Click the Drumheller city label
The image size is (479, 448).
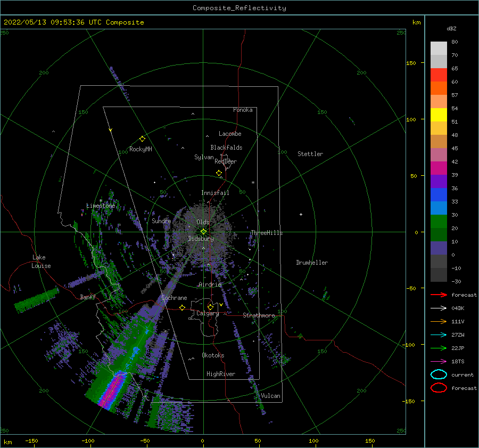(x=312, y=263)
